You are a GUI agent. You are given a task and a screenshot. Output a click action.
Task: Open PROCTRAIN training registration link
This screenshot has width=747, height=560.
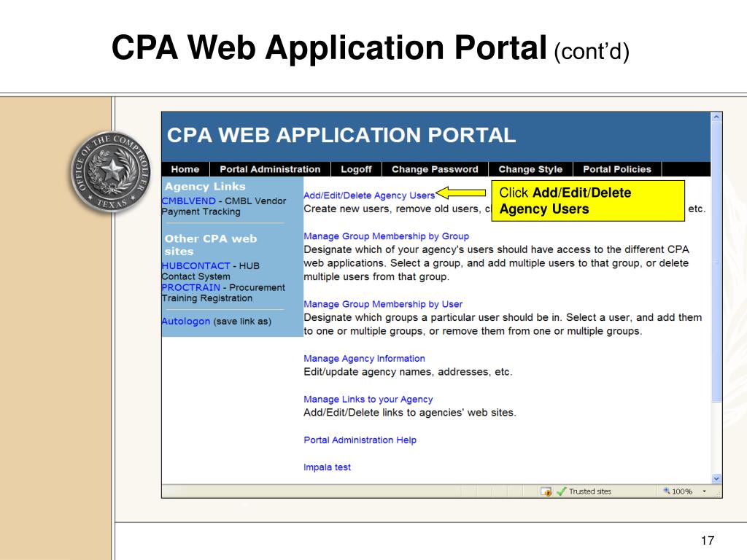[x=191, y=287]
